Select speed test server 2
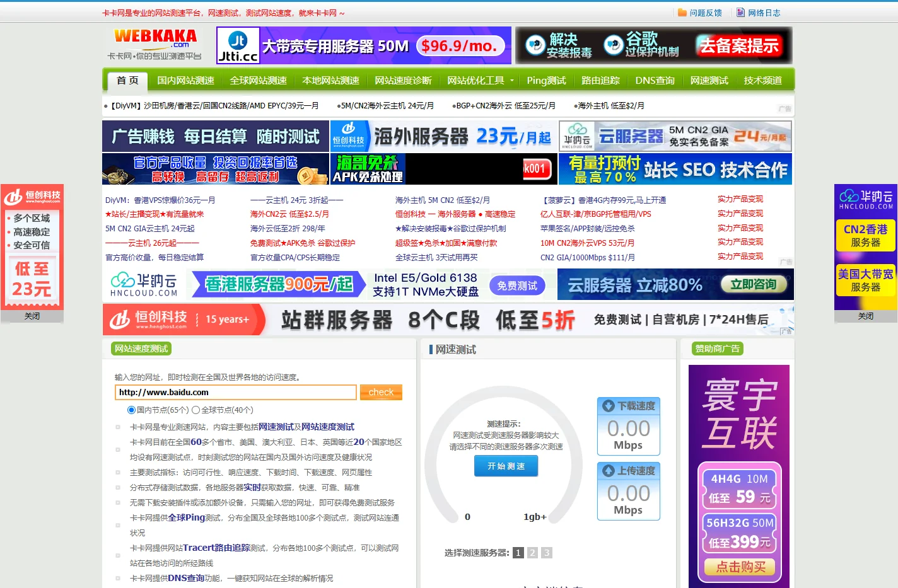Viewport: 898px width, 588px height. (x=532, y=553)
